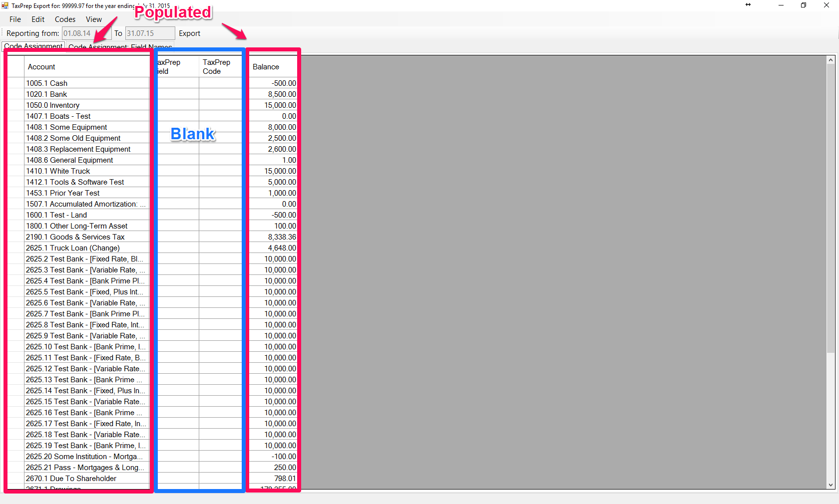This screenshot has height=504, width=839.
Task: Open the Codes menu
Action: point(65,19)
